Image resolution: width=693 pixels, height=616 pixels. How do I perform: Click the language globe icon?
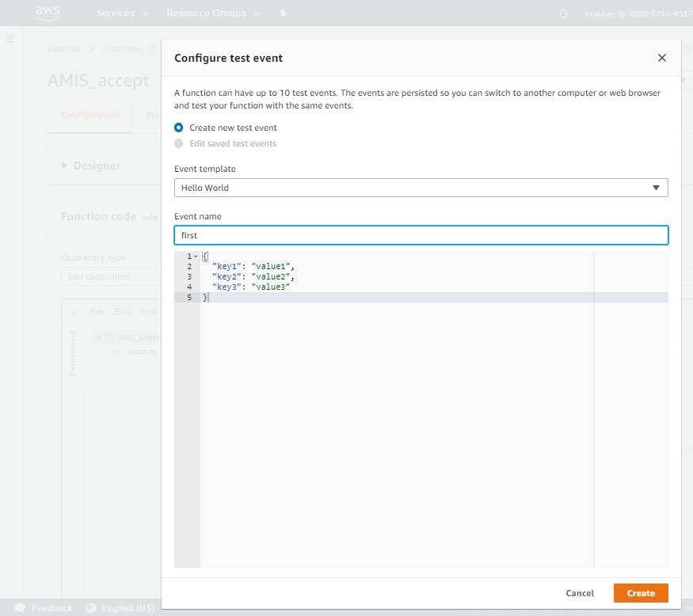(90, 608)
